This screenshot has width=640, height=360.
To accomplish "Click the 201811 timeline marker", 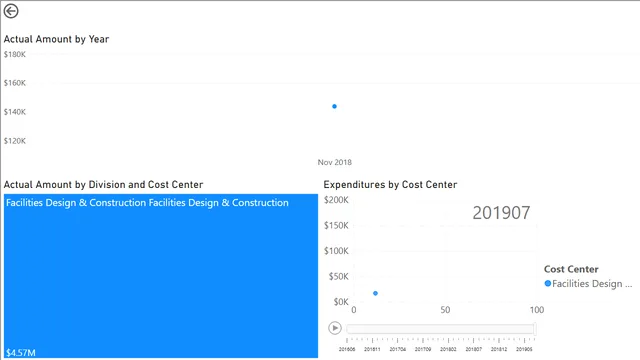I will [x=372, y=349].
